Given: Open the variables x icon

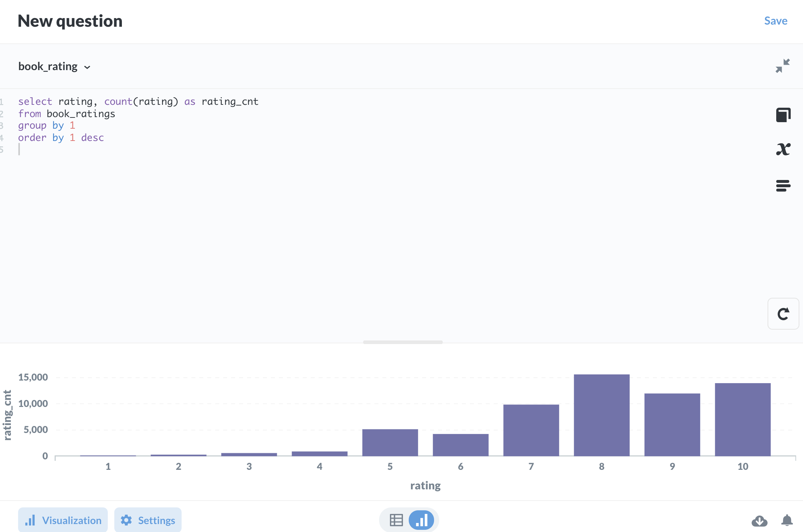Looking at the screenshot, I should (783, 149).
